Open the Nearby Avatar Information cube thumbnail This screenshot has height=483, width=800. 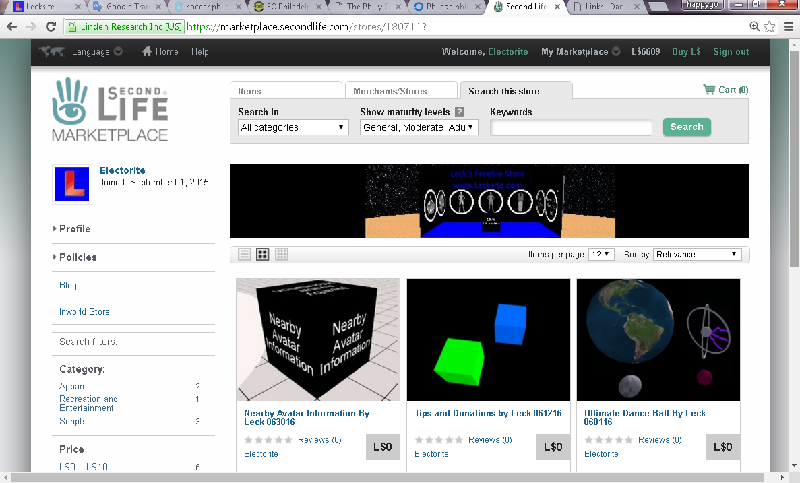point(318,339)
